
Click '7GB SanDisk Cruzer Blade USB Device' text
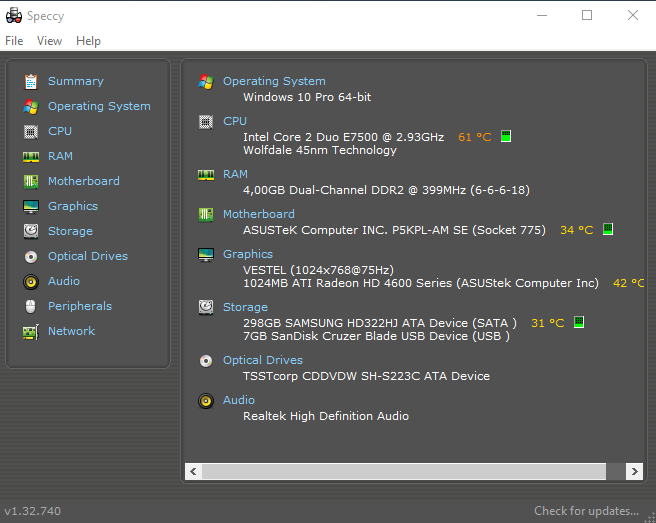[355, 336]
